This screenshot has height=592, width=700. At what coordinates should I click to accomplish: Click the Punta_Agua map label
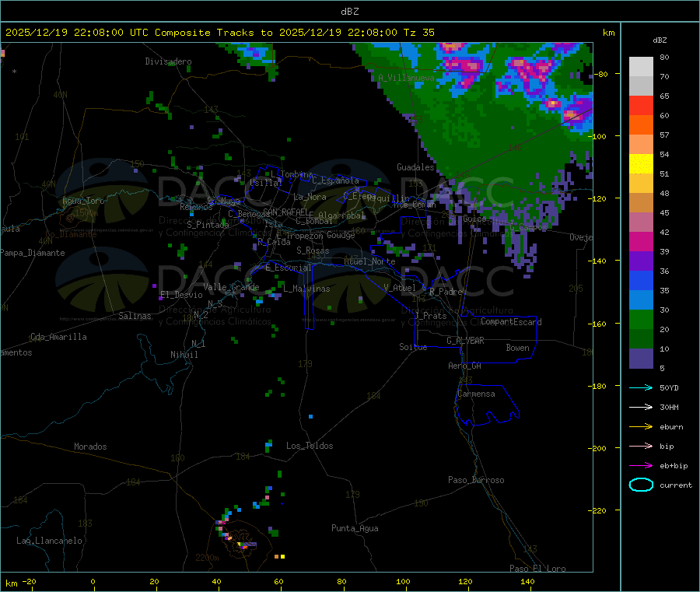coord(355,528)
